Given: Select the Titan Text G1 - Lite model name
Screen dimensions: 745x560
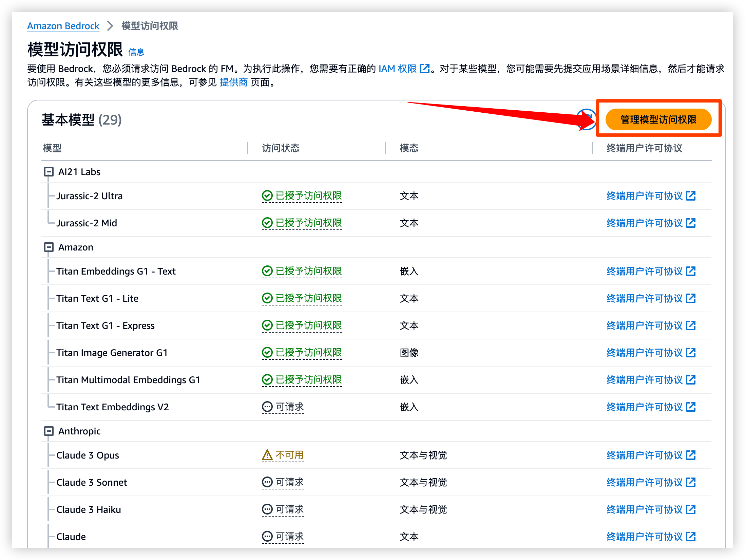Looking at the screenshot, I should click(97, 298).
